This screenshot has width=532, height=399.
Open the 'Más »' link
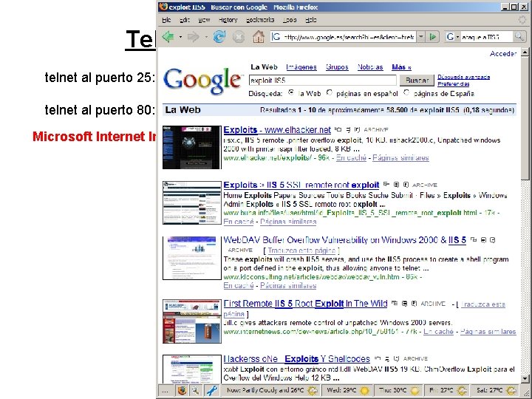click(x=401, y=67)
